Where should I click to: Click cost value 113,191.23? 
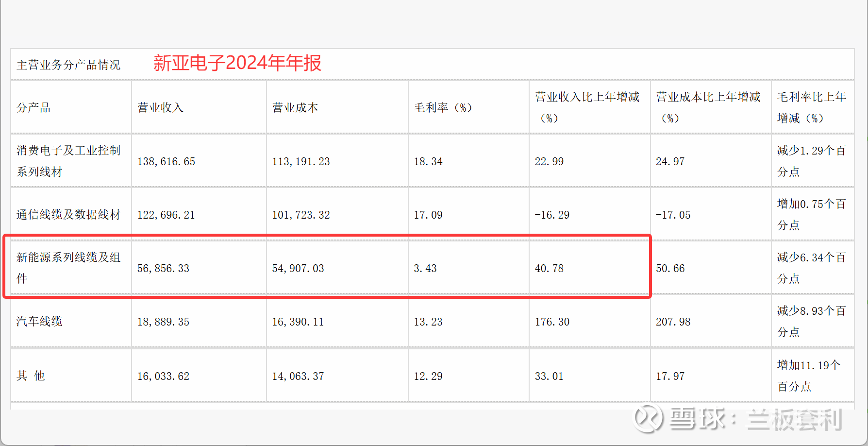click(x=301, y=161)
